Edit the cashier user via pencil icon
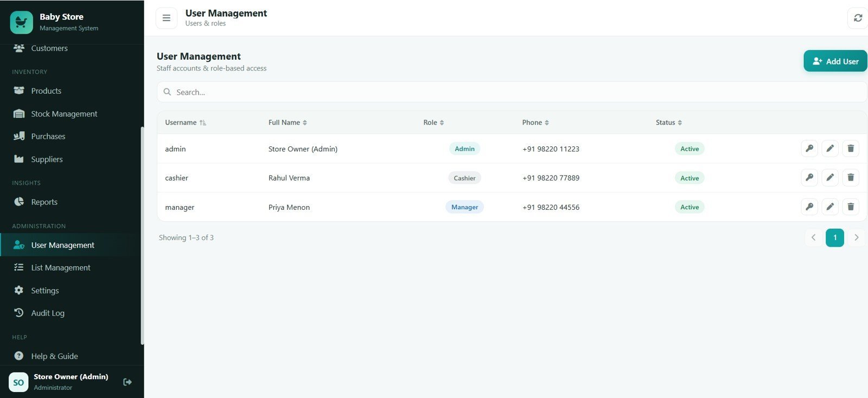The height and width of the screenshot is (398, 868). click(830, 178)
